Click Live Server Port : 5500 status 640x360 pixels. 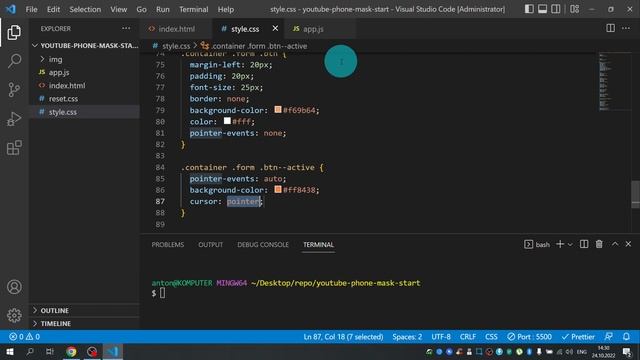(529, 337)
